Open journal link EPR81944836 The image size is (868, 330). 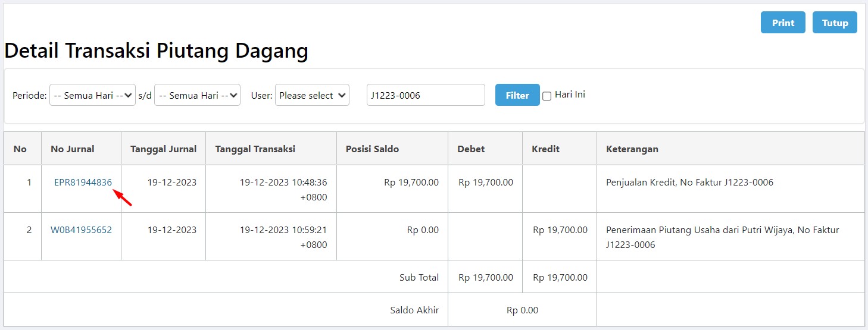click(83, 183)
